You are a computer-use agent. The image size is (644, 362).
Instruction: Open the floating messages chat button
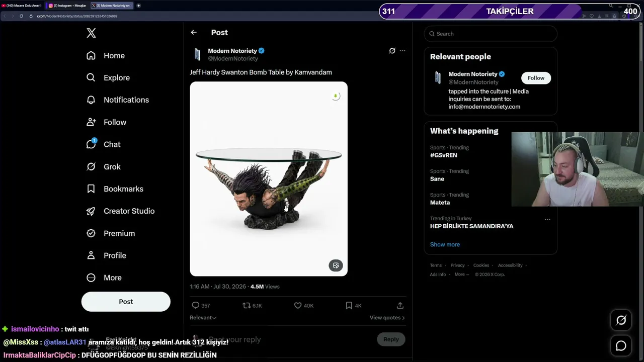pyautogui.click(x=621, y=346)
